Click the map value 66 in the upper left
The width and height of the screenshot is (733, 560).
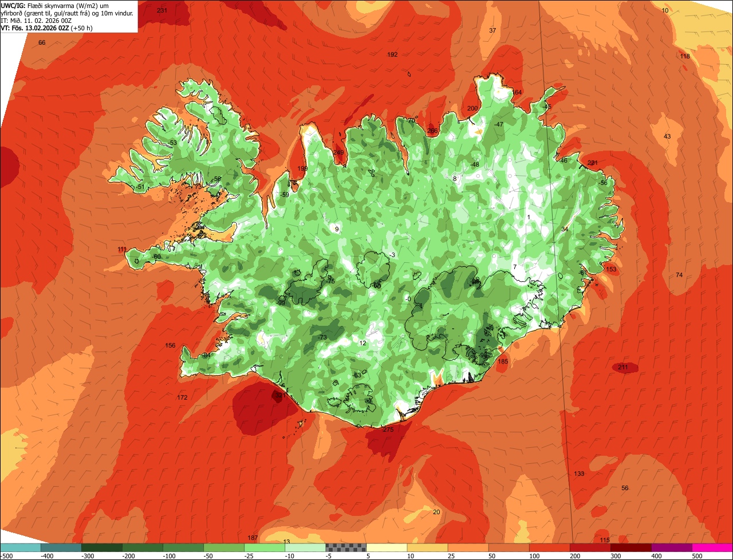(x=42, y=43)
